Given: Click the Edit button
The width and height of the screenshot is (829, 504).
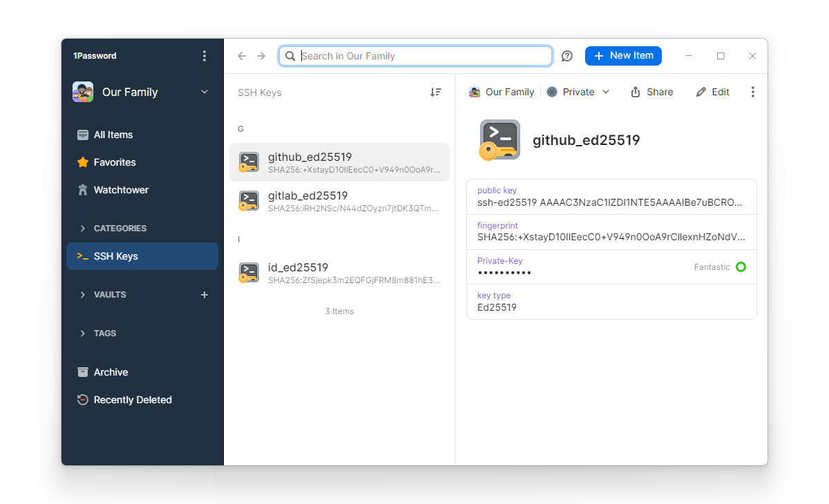Looking at the screenshot, I should coord(712,92).
